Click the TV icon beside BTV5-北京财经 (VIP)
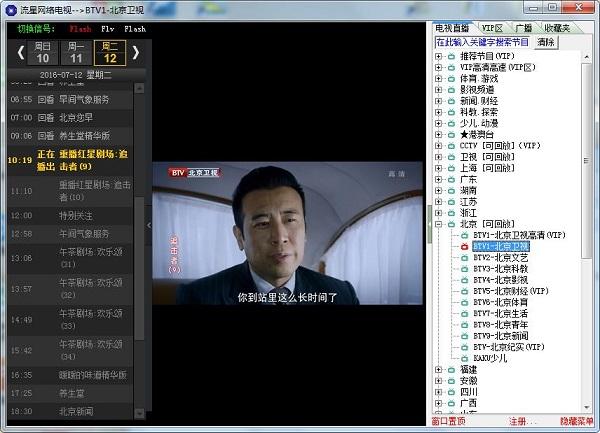The image size is (600, 433). click(464, 291)
